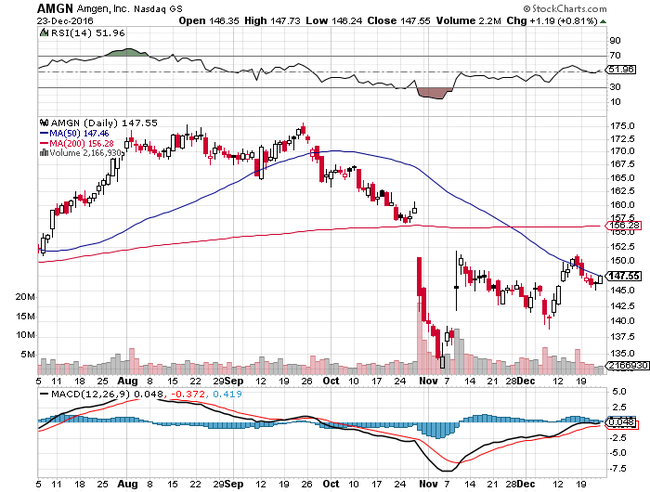This screenshot has height=492, width=650.
Task: Click the 30 RSI axis level label
Action: [x=615, y=87]
